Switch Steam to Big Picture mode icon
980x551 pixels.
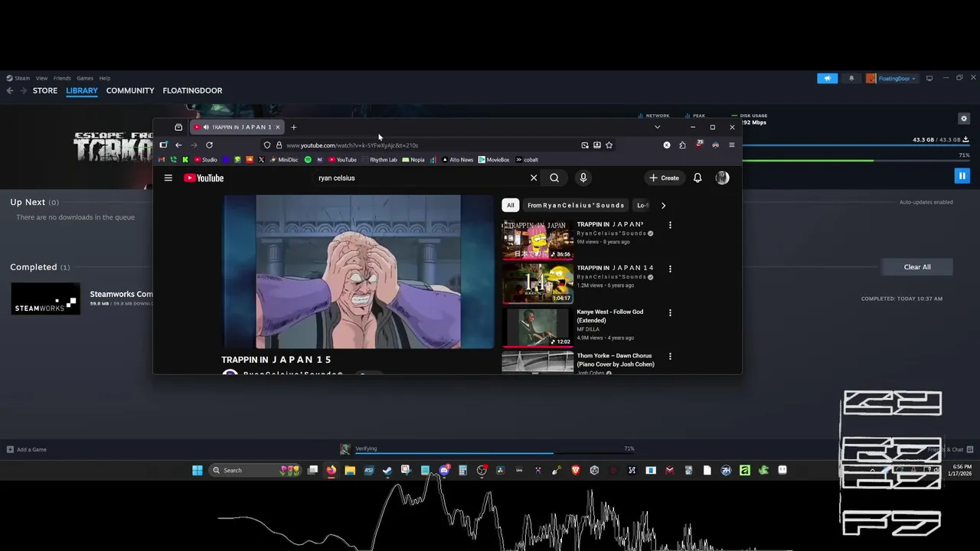[929, 78]
